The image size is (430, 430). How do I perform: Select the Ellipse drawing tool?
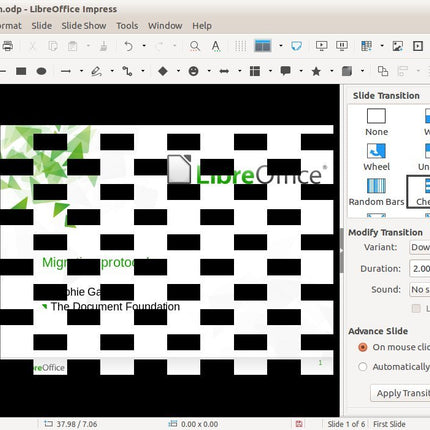coord(41,71)
